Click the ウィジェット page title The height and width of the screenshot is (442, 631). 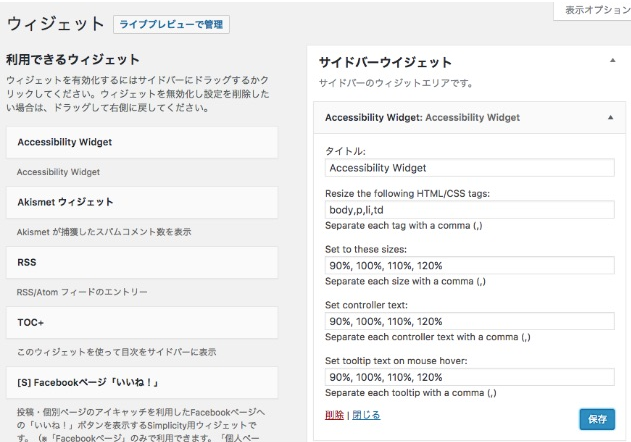coord(56,24)
